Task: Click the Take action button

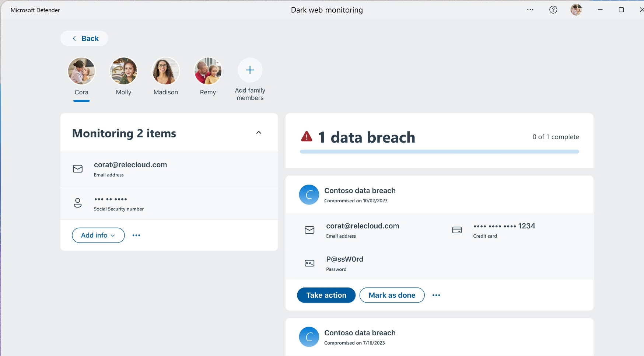Action: click(326, 295)
